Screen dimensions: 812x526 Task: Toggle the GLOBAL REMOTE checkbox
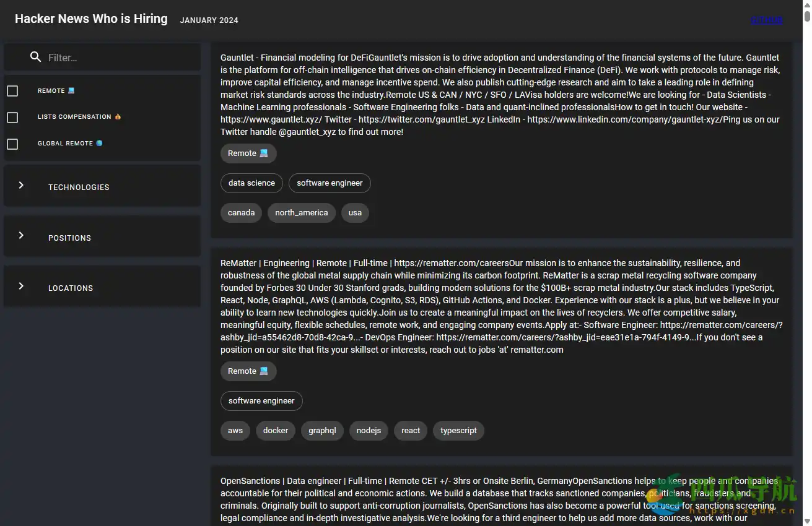click(12, 144)
